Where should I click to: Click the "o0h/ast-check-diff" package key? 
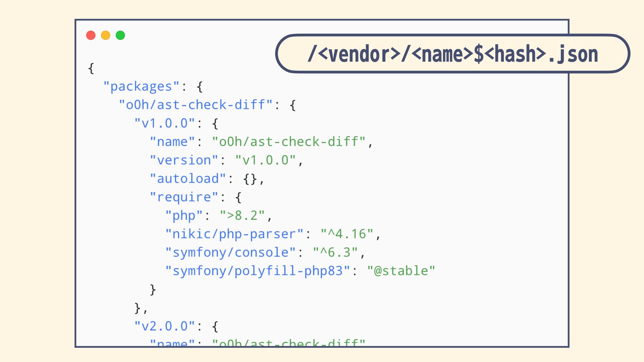196,105
